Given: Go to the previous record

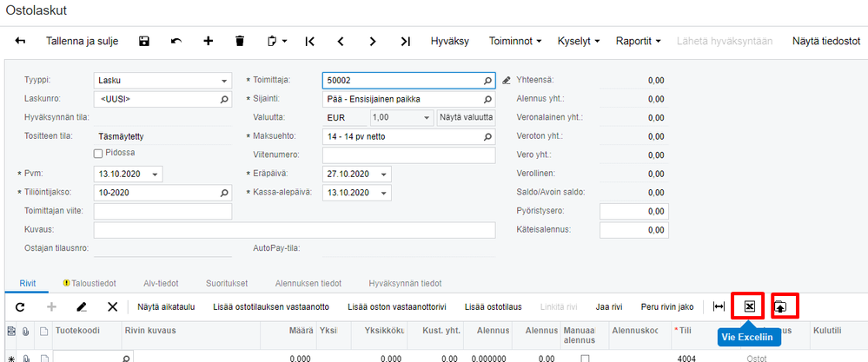Looking at the screenshot, I should tap(341, 41).
